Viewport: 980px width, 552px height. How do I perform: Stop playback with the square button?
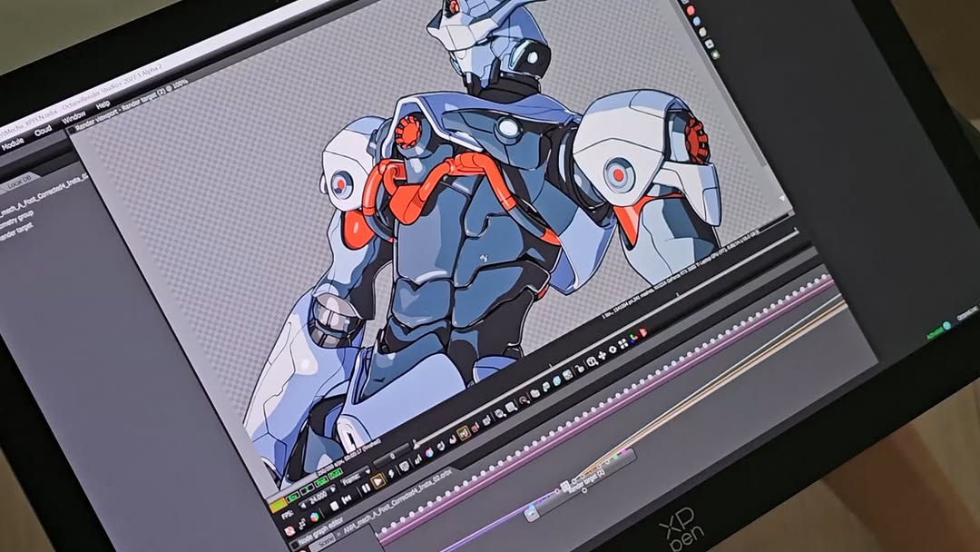pos(334,505)
